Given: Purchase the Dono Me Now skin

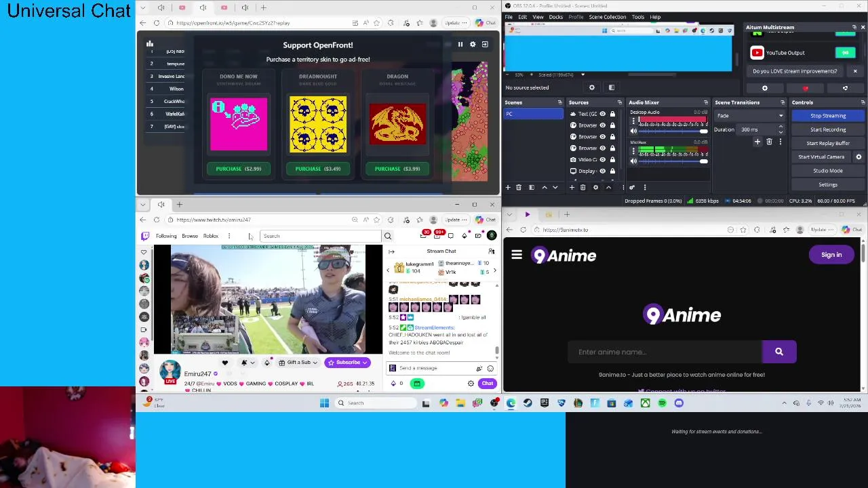Looking at the screenshot, I should 238,169.
